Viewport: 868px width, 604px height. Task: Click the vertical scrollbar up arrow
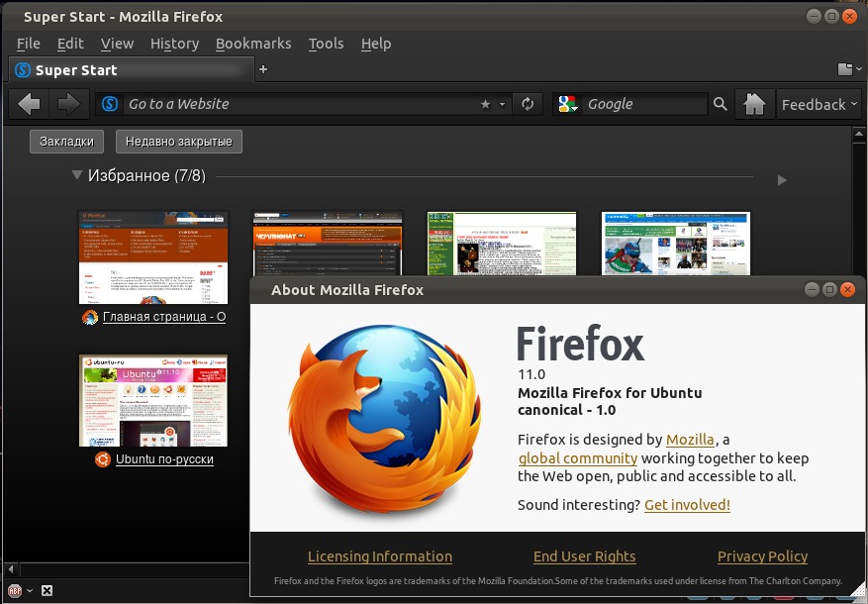(x=859, y=134)
